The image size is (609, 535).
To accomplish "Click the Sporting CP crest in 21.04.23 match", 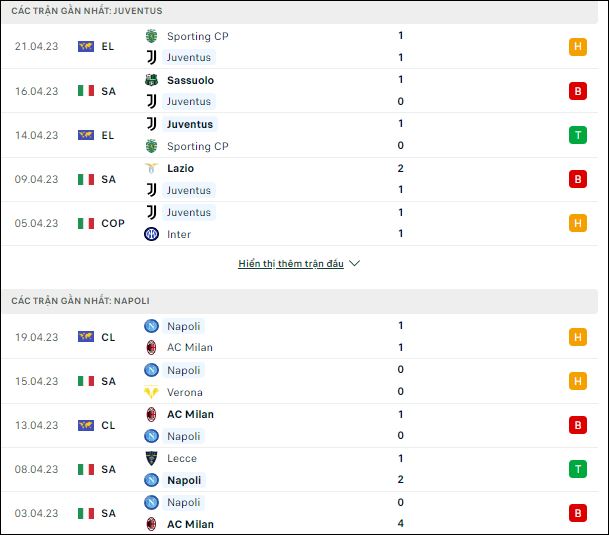I will point(151,36).
